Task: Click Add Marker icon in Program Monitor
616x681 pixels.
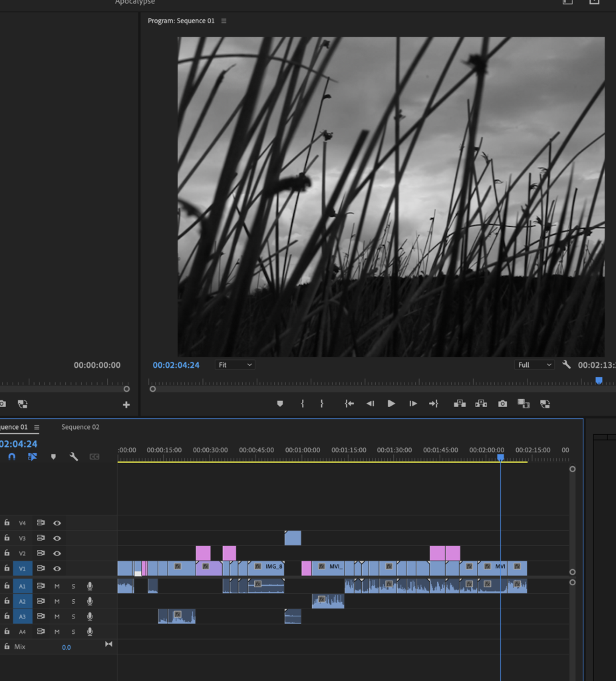Action: 280,404
